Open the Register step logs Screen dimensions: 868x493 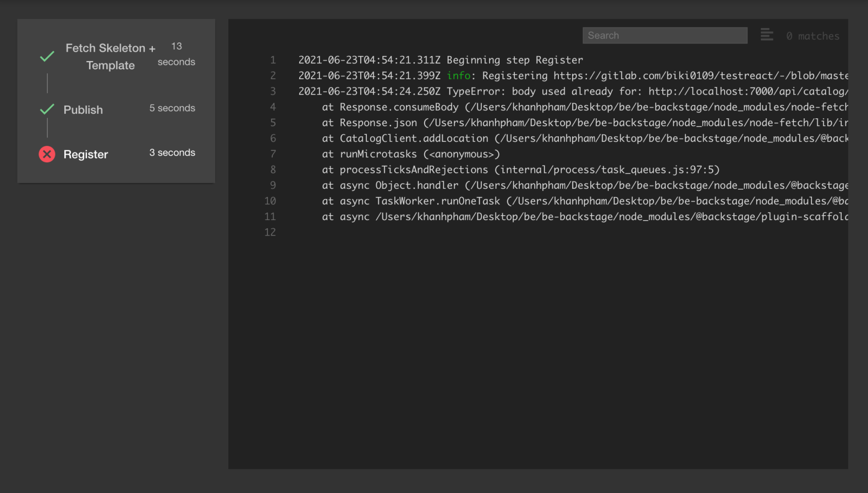coord(86,154)
